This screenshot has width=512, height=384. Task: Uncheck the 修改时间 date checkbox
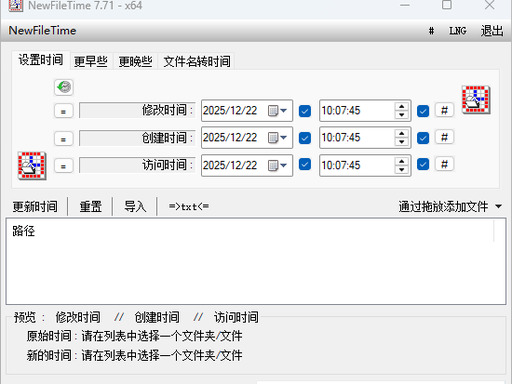point(305,111)
